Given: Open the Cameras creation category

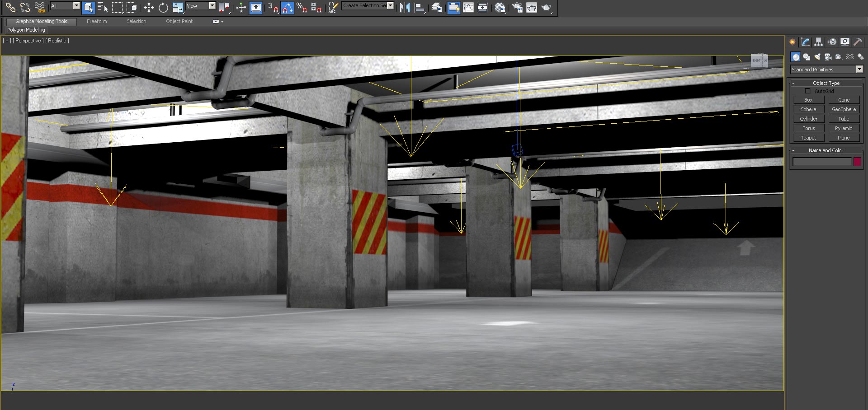Looking at the screenshot, I should point(828,56).
